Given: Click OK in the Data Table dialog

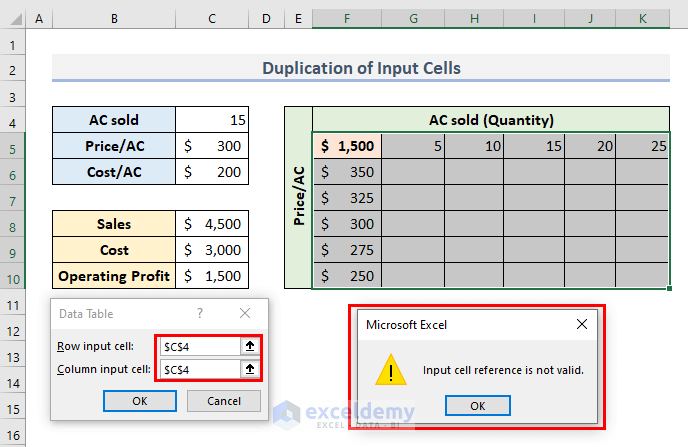Looking at the screenshot, I should pos(140,401).
